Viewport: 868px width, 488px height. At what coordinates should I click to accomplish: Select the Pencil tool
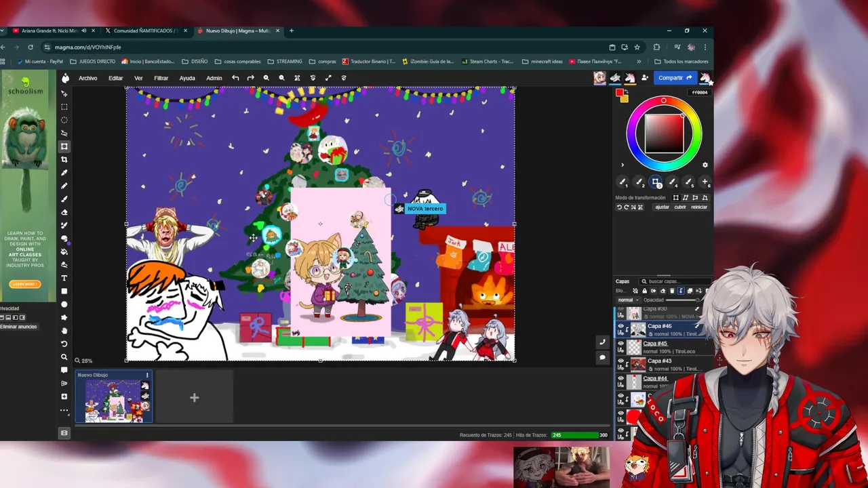[x=64, y=186]
